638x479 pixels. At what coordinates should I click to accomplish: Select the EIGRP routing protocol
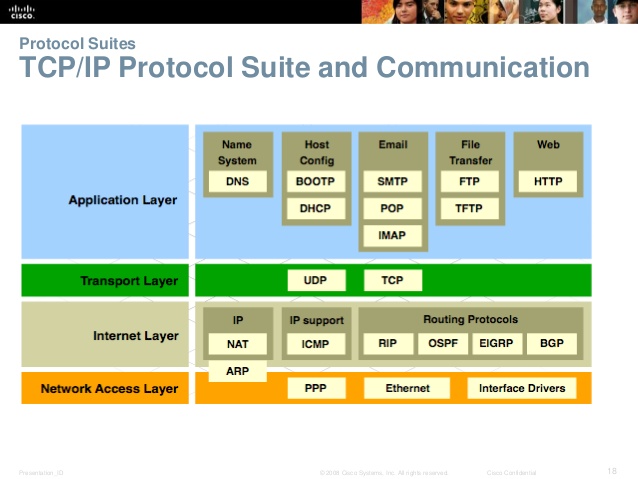pyautogui.click(x=497, y=343)
